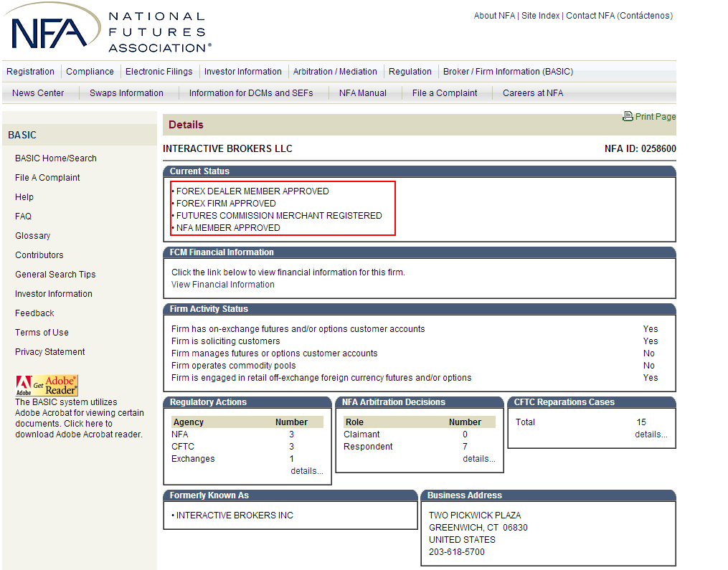Open the NFA Manual
This screenshot has height=570, width=728.
pyautogui.click(x=363, y=92)
